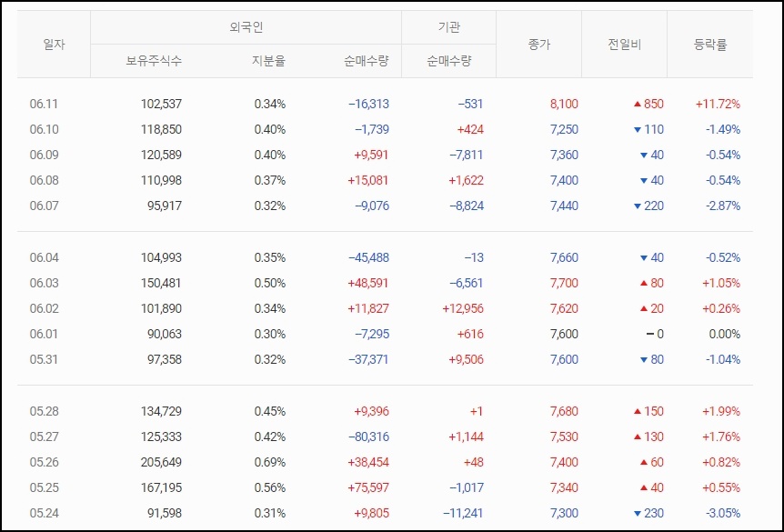
Task: Select the 06.03 date cell
Action: (x=44, y=283)
